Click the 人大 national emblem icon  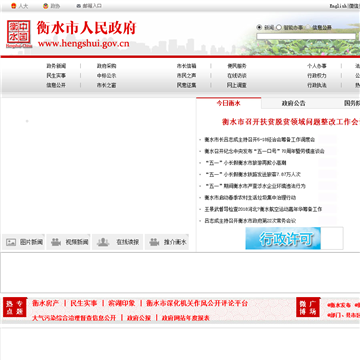[x=14, y=6]
